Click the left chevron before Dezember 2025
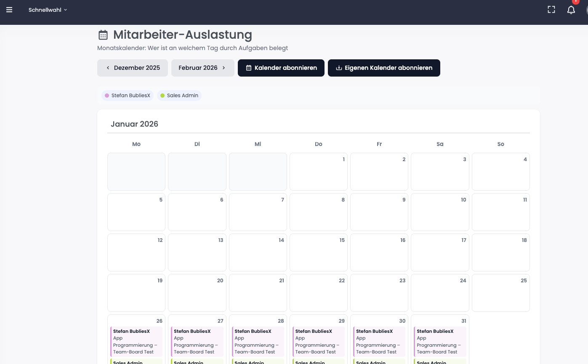The height and width of the screenshot is (364, 588). 108,68
